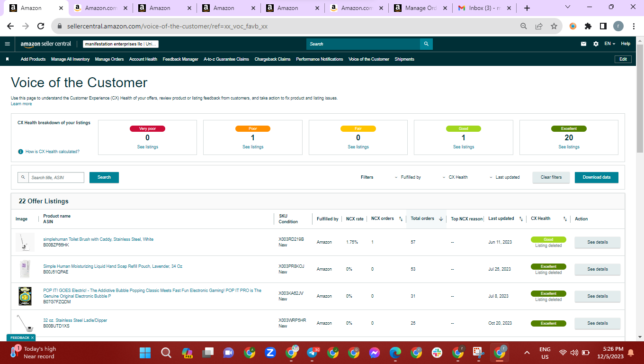Navigate to Account Health
Viewport: 644px width, 364px height.
[143, 59]
